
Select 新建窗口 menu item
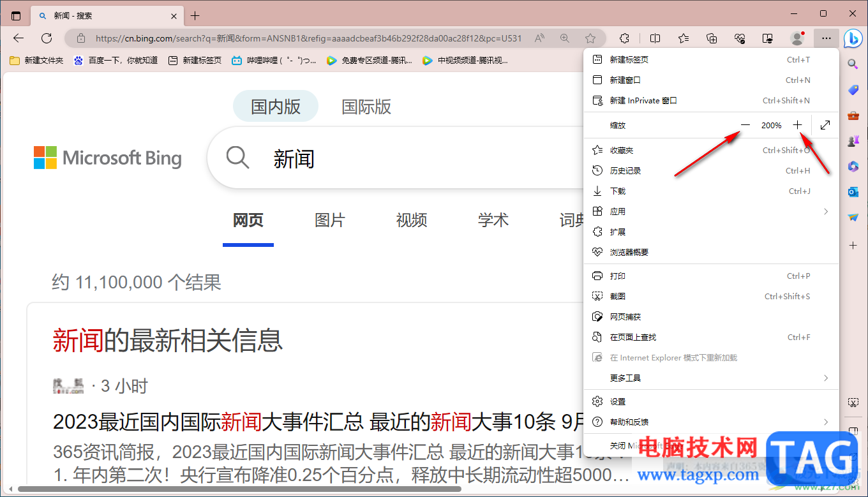[x=711, y=80]
